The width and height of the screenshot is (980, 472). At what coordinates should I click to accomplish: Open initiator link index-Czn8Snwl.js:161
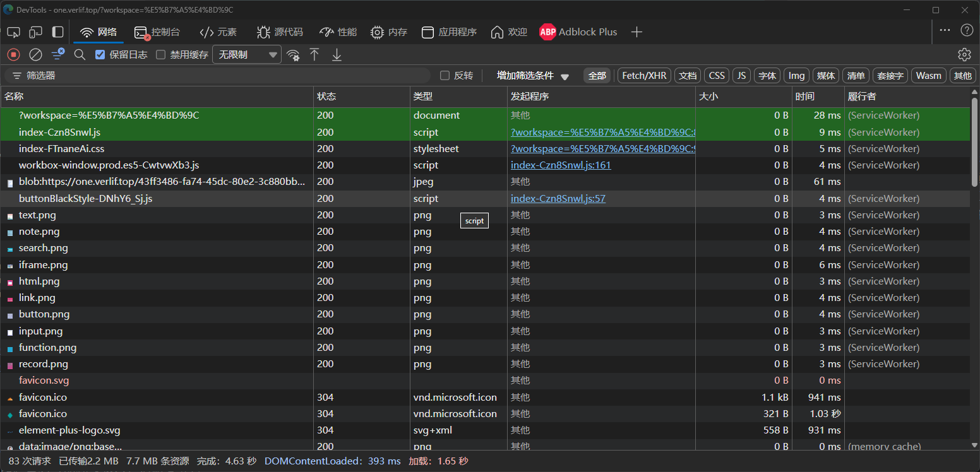561,165
